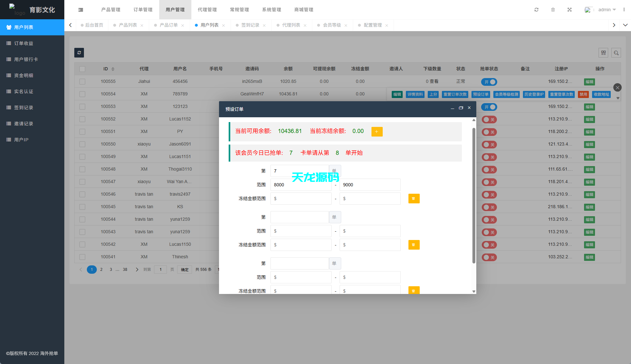Toggle 抢单状态 switch for user 456456
Viewport: 631px width, 364px height.
pyautogui.click(x=489, y=82)
